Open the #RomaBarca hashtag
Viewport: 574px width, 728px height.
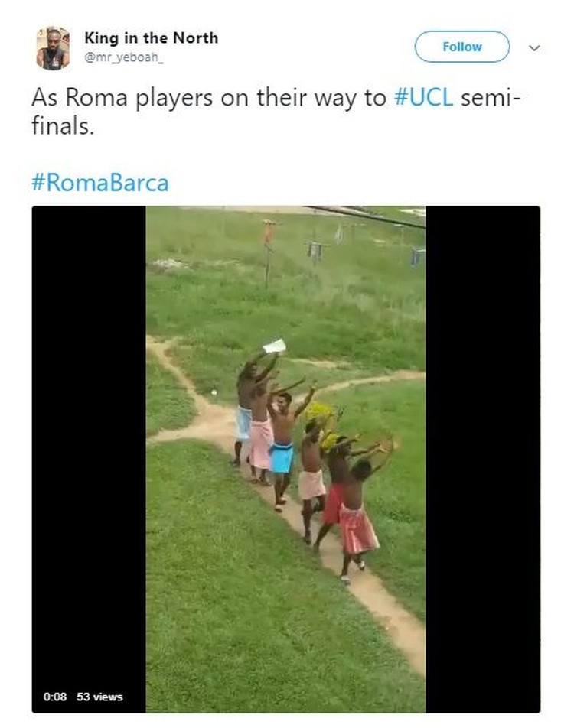click(100, 183)
